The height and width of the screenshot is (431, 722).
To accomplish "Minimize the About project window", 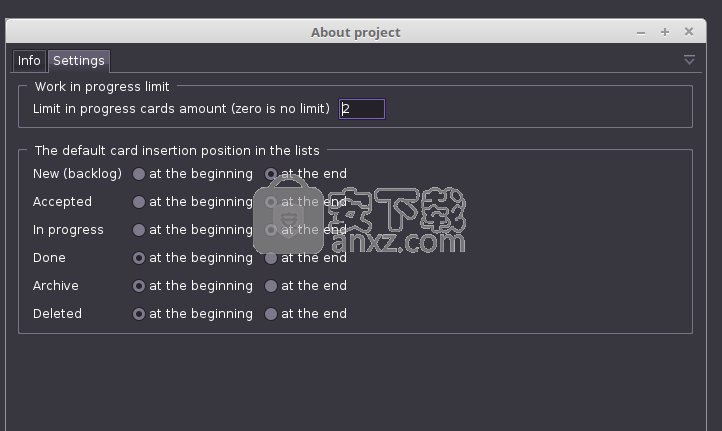I will [640, 32].
